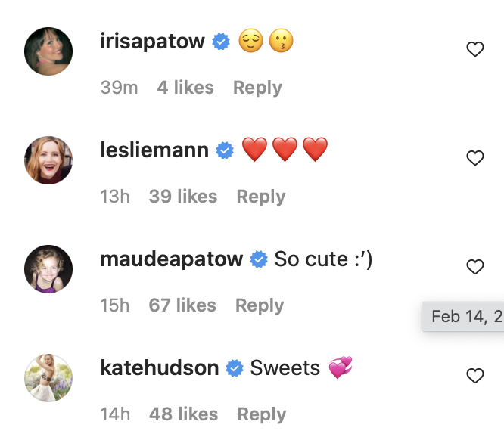Like the irisapatow comment with the heart
Screen dimensions: 504x434
pos(474,50)
